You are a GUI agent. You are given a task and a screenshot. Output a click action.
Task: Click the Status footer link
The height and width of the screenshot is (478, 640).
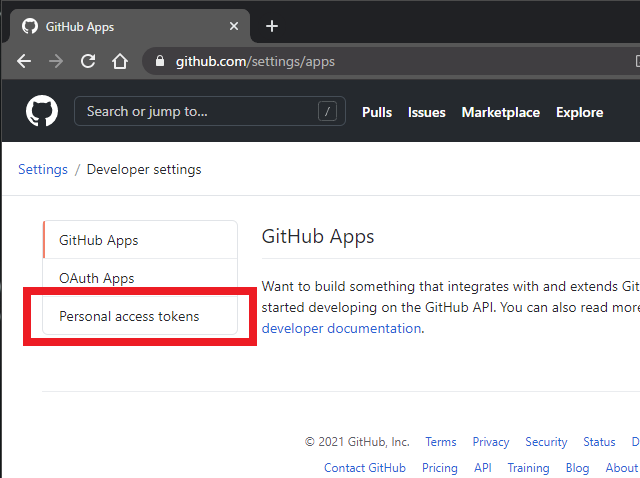coord(599,442)
